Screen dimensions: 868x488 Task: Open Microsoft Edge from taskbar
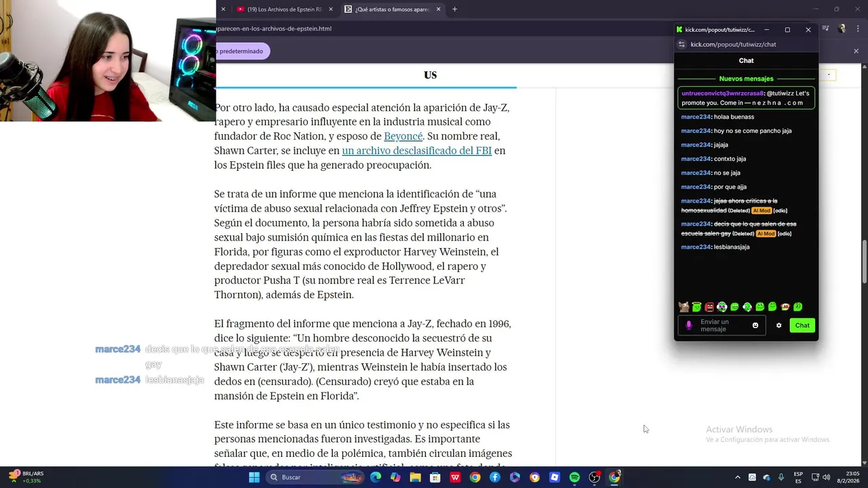376,477
